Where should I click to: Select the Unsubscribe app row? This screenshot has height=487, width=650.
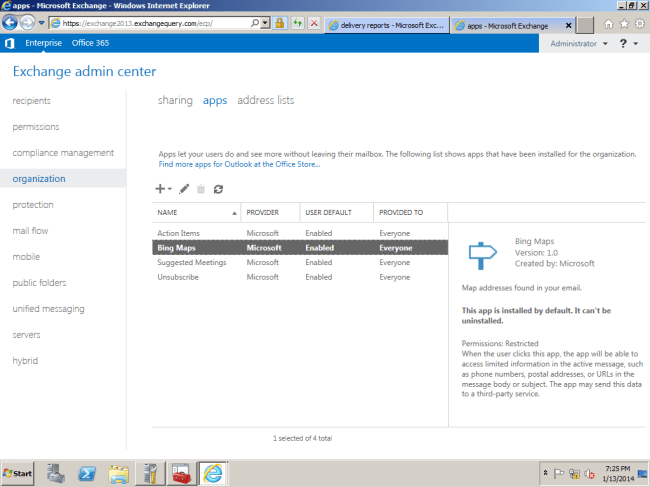(x=178, y=277)
